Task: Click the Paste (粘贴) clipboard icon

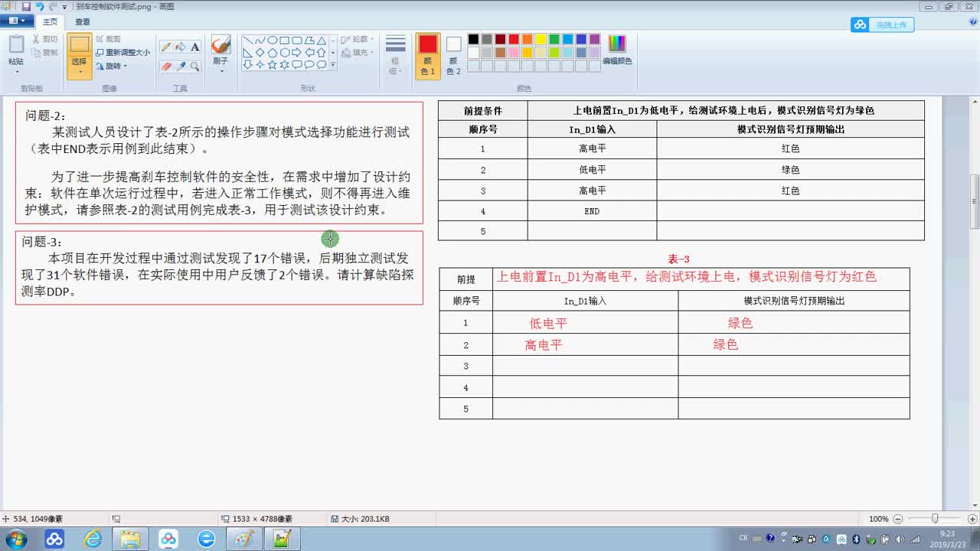Action: [16, 44]
